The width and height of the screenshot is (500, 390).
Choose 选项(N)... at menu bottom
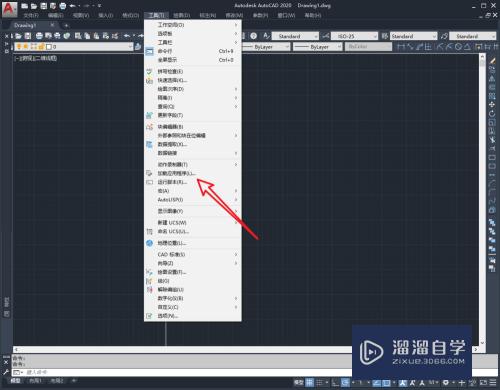pos(193,316)
